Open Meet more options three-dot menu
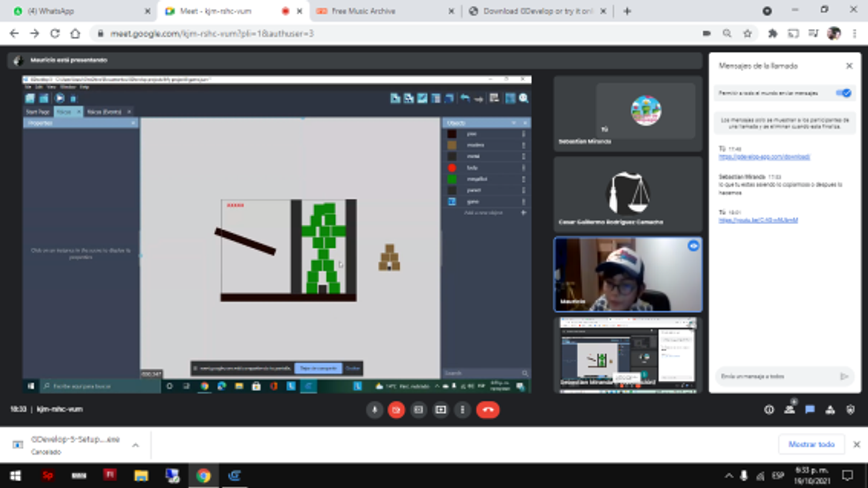This screenshot has width=868, height=488. (x=462, y=410)
